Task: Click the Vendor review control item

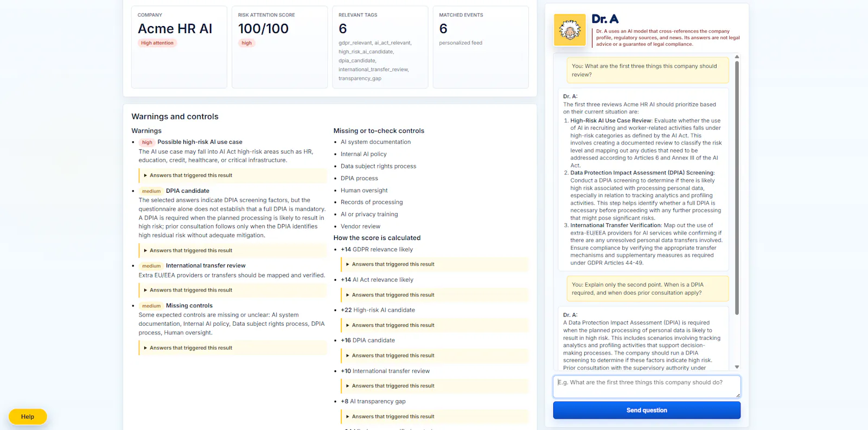Action: [360, 226]
